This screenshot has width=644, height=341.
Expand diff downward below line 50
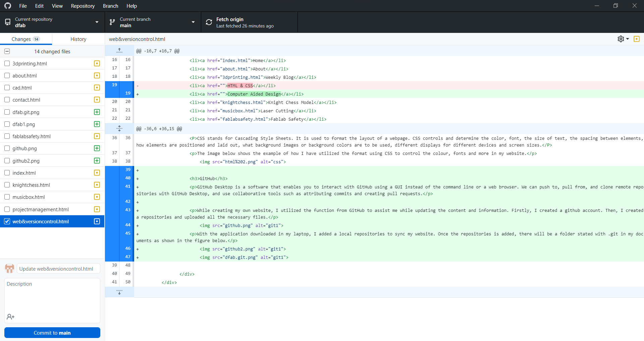pos(119,292)
